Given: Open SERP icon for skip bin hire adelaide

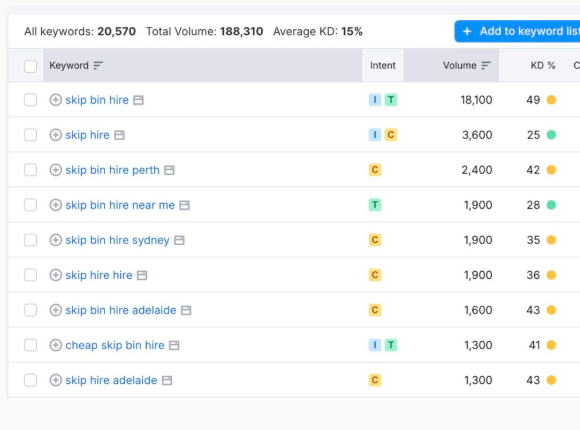Looking at the screenshot, I should [x=186, y=310].
